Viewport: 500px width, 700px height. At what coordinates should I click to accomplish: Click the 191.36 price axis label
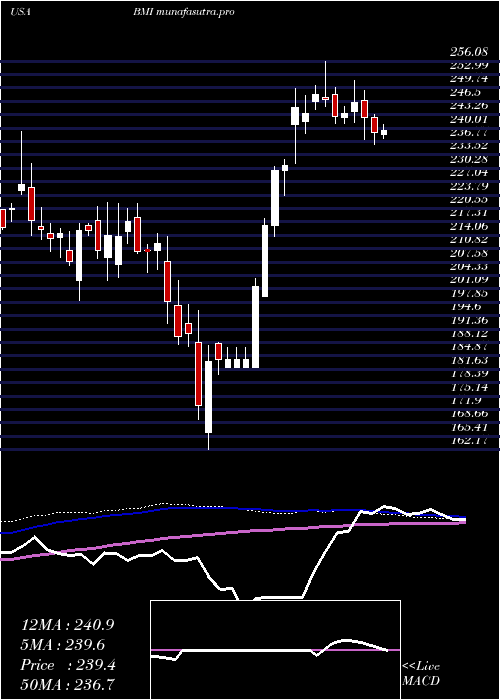(469, 320)
